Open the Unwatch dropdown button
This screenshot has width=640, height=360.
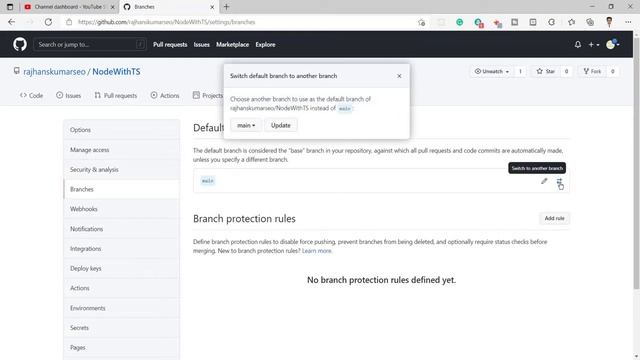click(491, 71)
